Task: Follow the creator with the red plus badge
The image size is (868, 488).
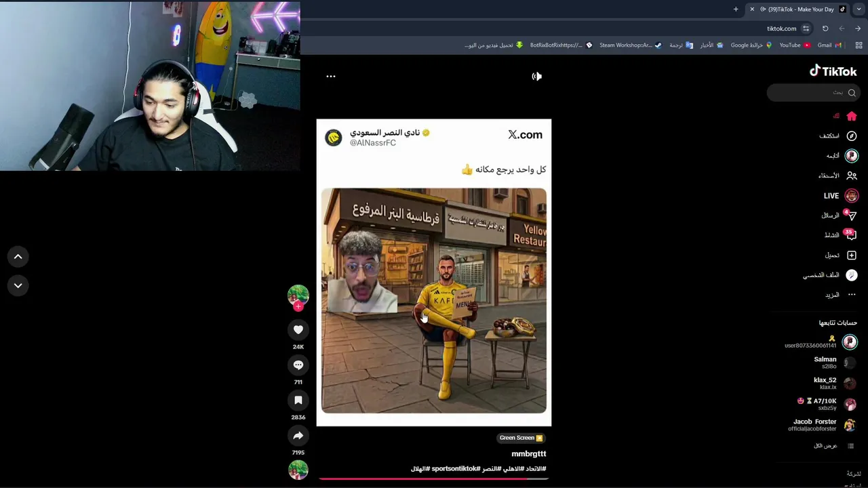Action: tap(298, 307)
